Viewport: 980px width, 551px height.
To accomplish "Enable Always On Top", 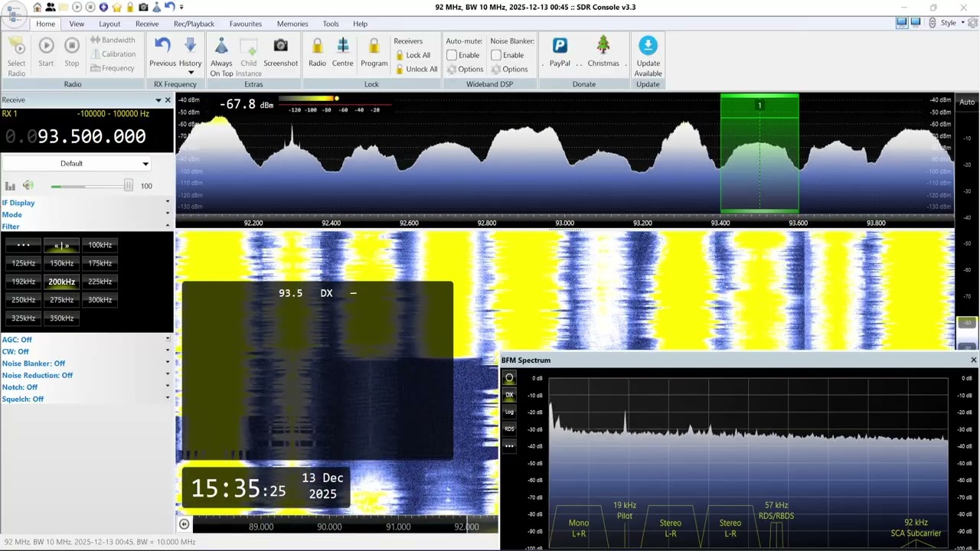I will [221, 57].
